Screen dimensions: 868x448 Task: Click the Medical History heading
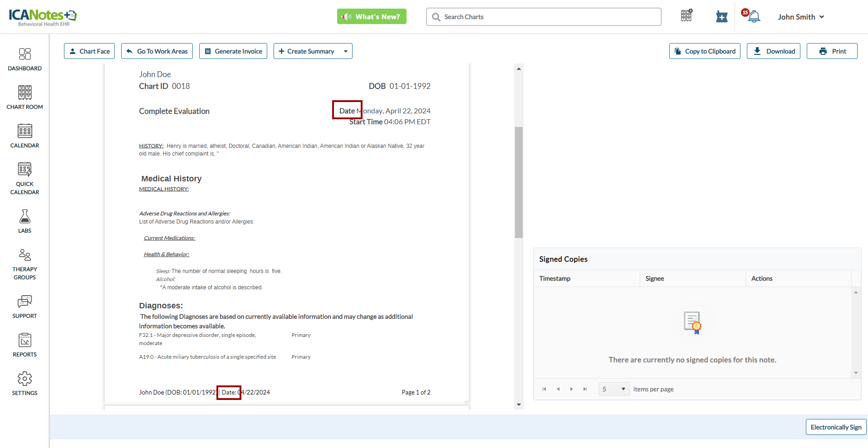coord(172,179)
